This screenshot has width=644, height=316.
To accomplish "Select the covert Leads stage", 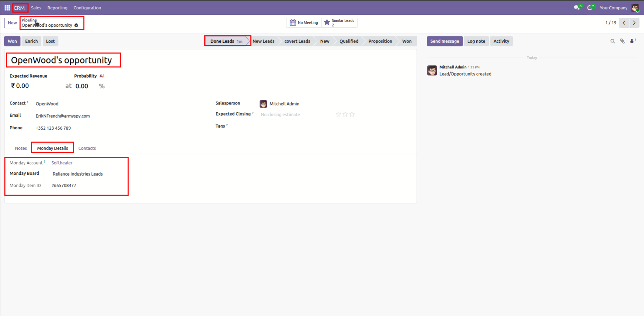I will [297, 41].
